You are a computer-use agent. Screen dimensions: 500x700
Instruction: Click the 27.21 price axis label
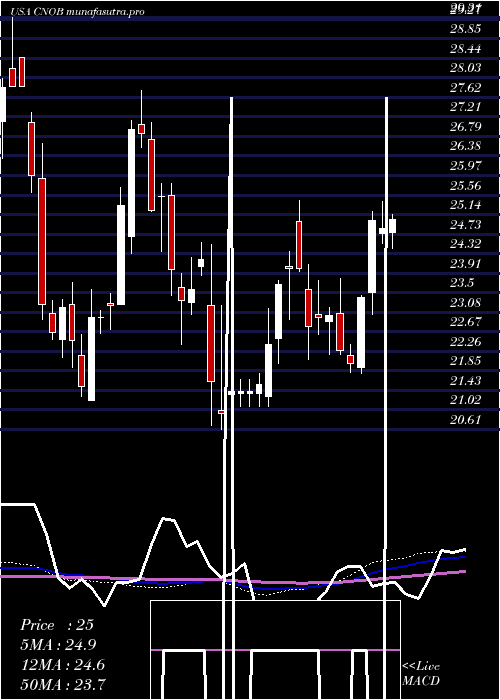[466, 107]
